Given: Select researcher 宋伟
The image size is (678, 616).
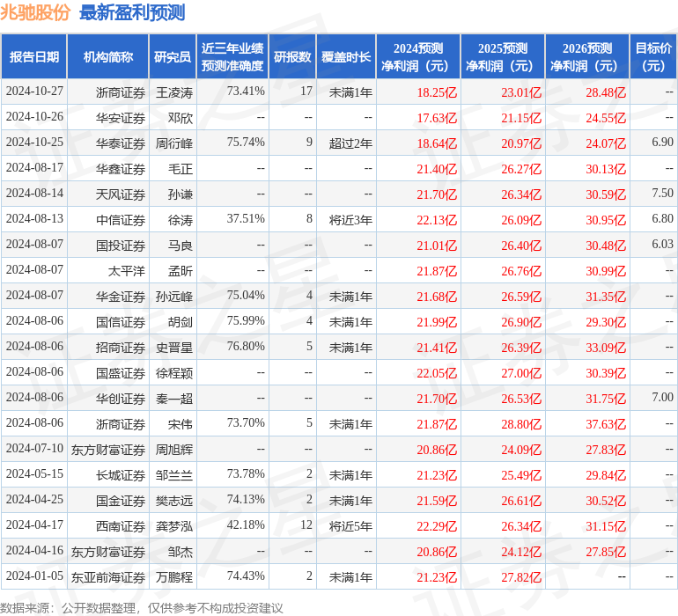Looking at the screenshot, I should [181, 424].
